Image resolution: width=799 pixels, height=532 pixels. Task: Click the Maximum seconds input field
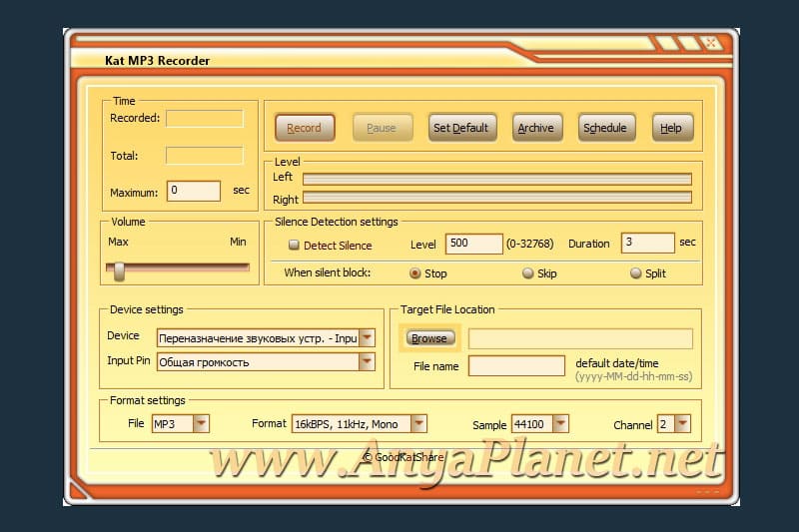(194, 191)
